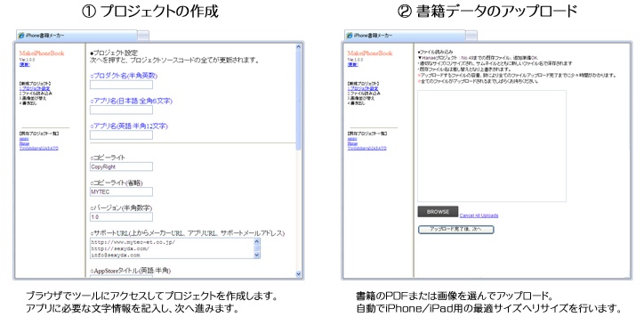This screenshot has width=644, height=325.
Task: Click the アプリ名(日本語 全角6文字) input field
Action: pos(122,110)
